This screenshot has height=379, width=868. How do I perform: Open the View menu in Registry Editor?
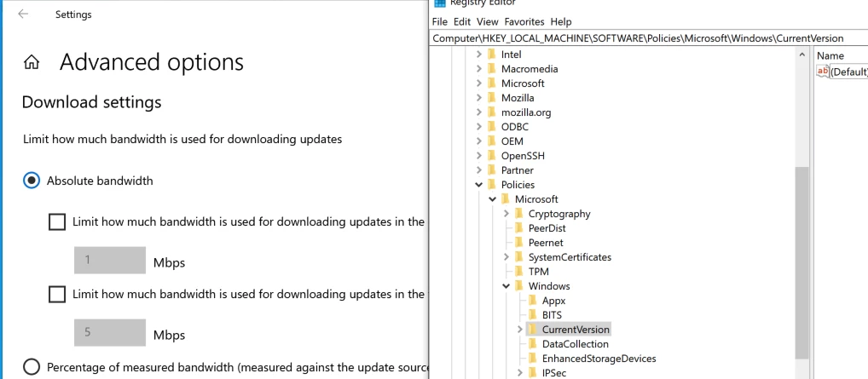point(487,21)
